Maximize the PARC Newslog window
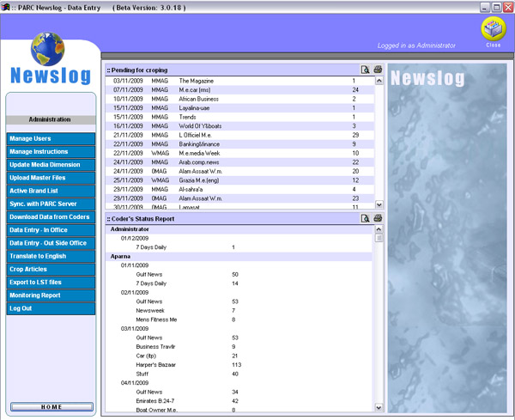 (x=497, y=7)
